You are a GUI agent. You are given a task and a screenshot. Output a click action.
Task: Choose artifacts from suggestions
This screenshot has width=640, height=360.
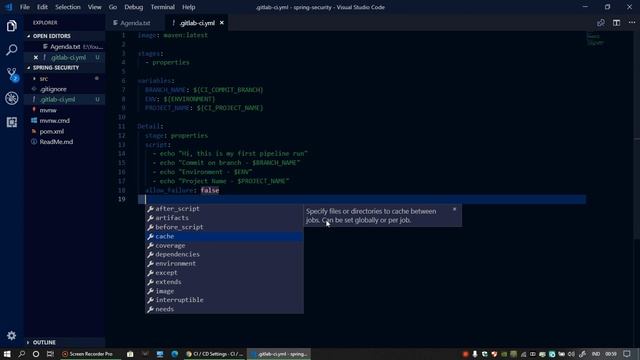(x=224, y=218)
